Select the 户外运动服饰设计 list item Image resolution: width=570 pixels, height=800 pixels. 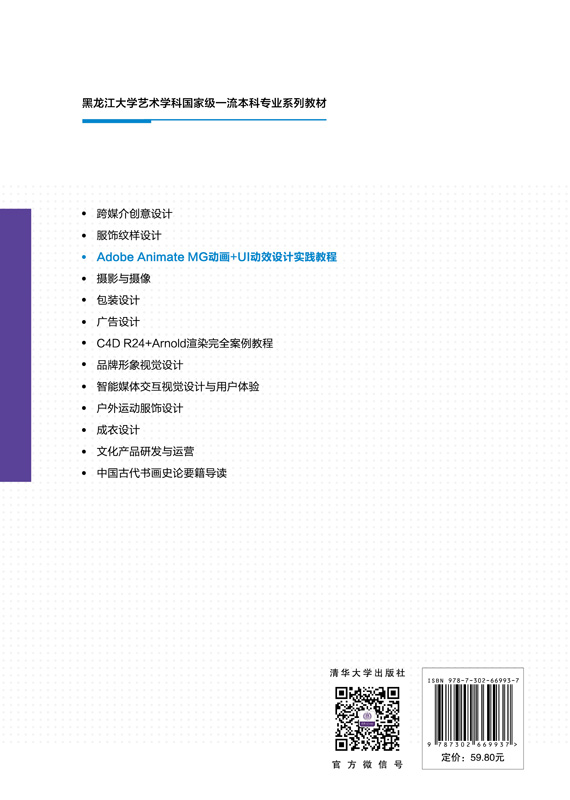pos(139,408)
